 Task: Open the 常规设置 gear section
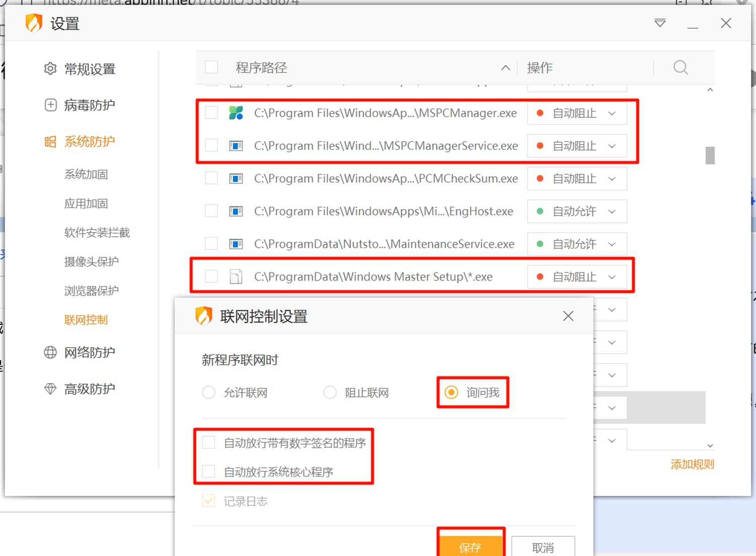click(80, 69)
